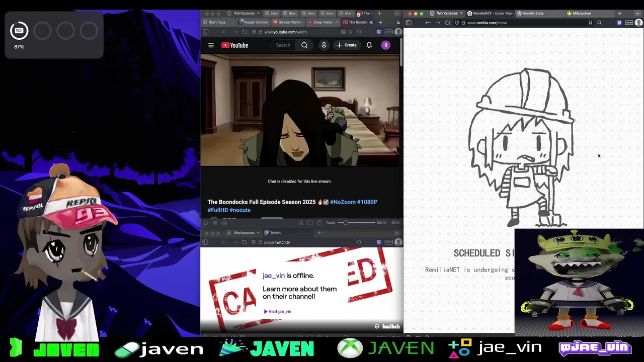This screenshot has width=644, height=362.
Task: Go to the YouTube home logo
Action: coord(235,45)
